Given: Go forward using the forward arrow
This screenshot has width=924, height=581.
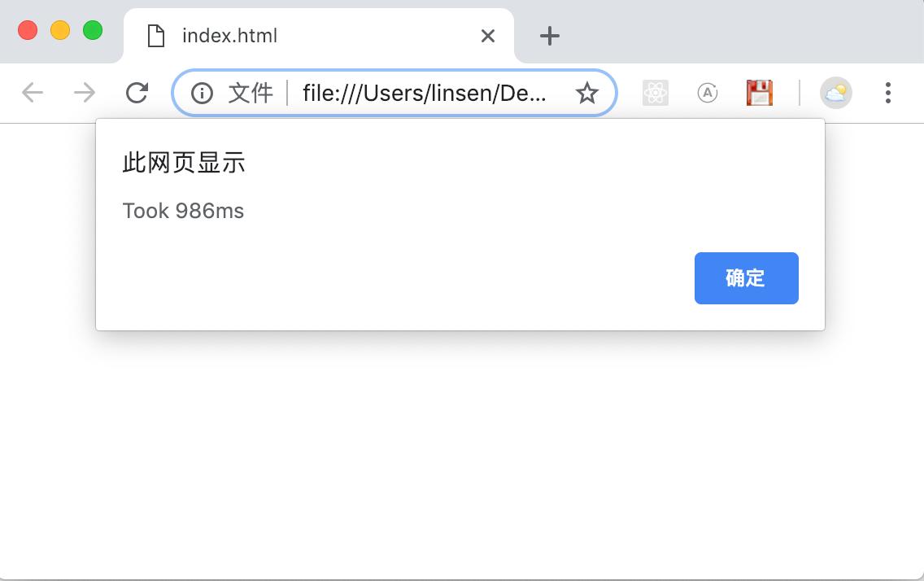Looking at the screenshot, I should pos(84,93).
